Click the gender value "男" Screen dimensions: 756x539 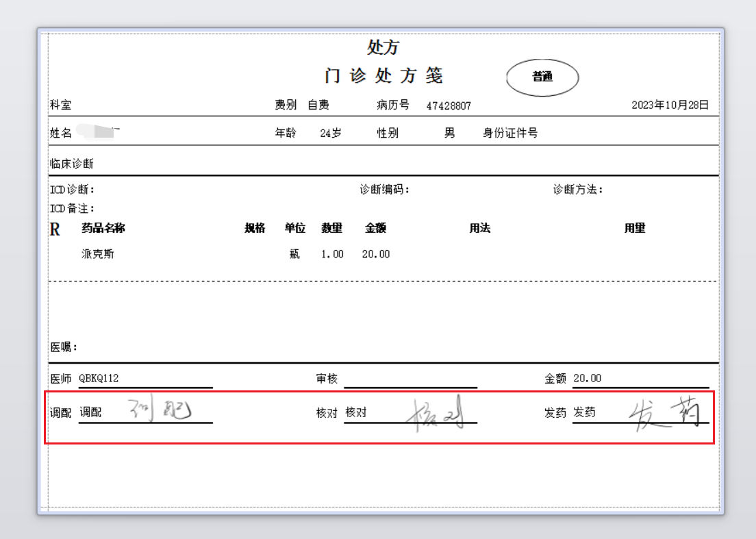pos(449,133)
